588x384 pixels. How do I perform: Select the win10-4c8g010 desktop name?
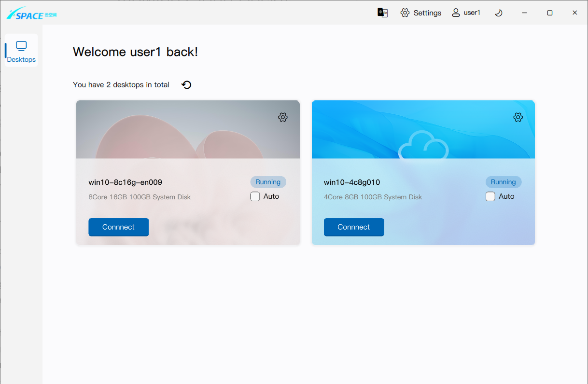point(351,182)
